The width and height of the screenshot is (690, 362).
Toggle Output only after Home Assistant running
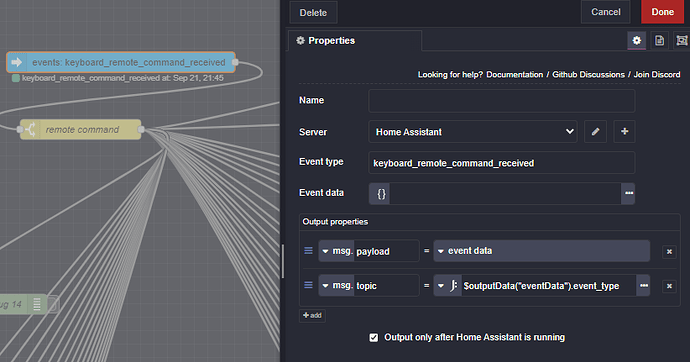click(374, 338)
